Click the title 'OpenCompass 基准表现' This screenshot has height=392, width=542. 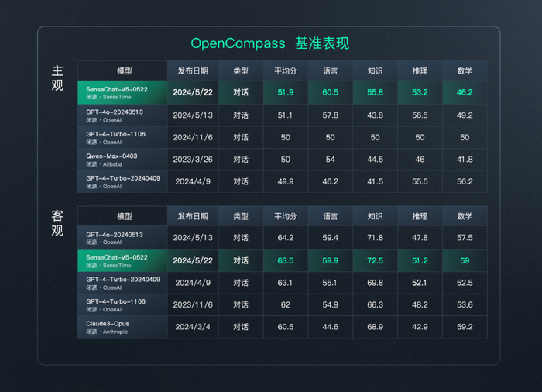tap(270, 43)
